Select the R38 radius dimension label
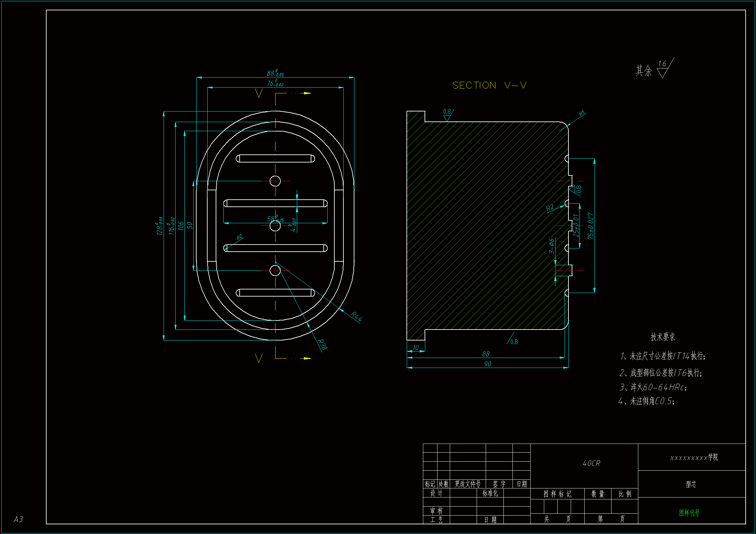 click(322, 344)
